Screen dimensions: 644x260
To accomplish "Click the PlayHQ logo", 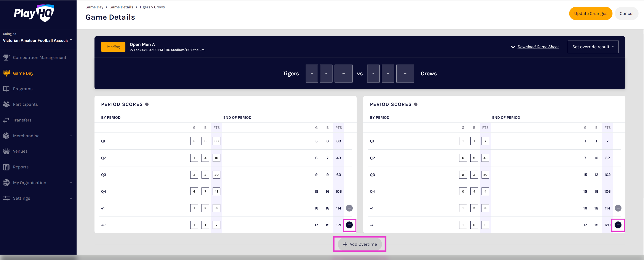I will point(34,13).
